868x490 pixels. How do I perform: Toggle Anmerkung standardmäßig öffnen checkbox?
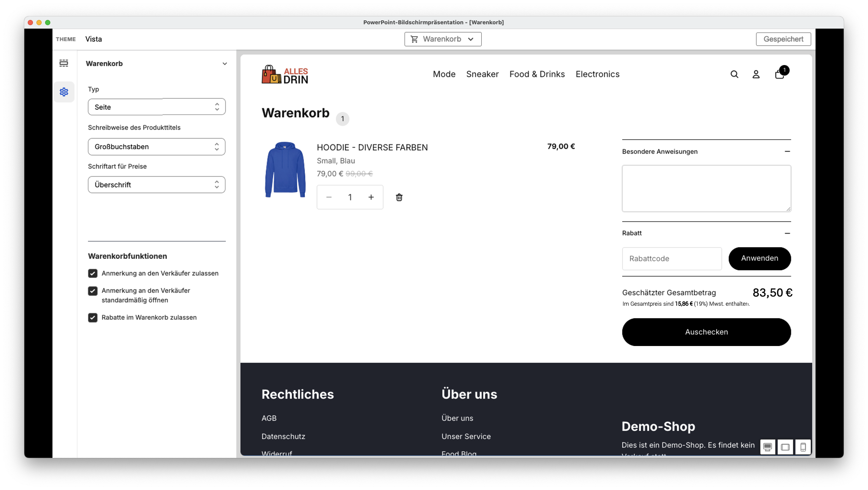tap(93, 291)
